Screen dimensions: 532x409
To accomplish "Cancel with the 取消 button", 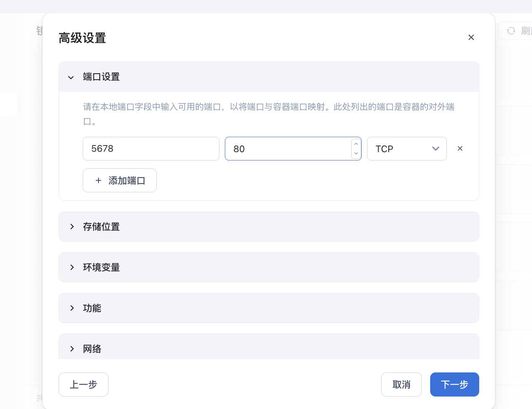I will (401, 384).
